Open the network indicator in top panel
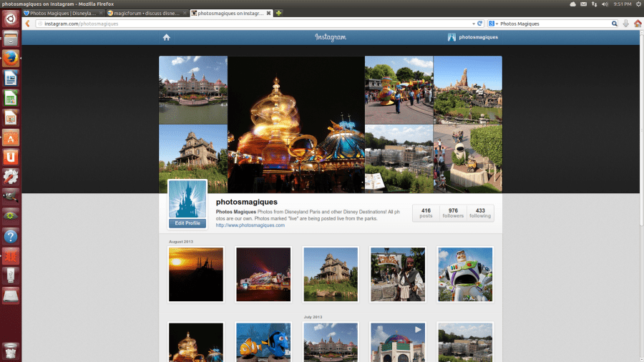This screenshot has height=362, width=644. point(594,4)
